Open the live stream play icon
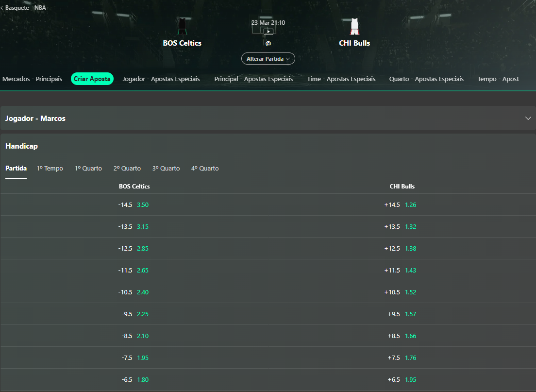The image size is (536, 392). 268,31
